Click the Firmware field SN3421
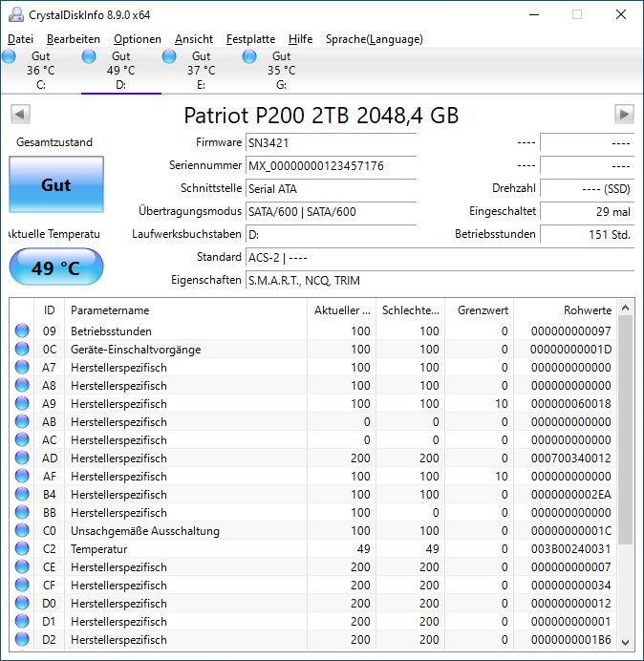This screenshot has width=644, height=661. point(331,143)
